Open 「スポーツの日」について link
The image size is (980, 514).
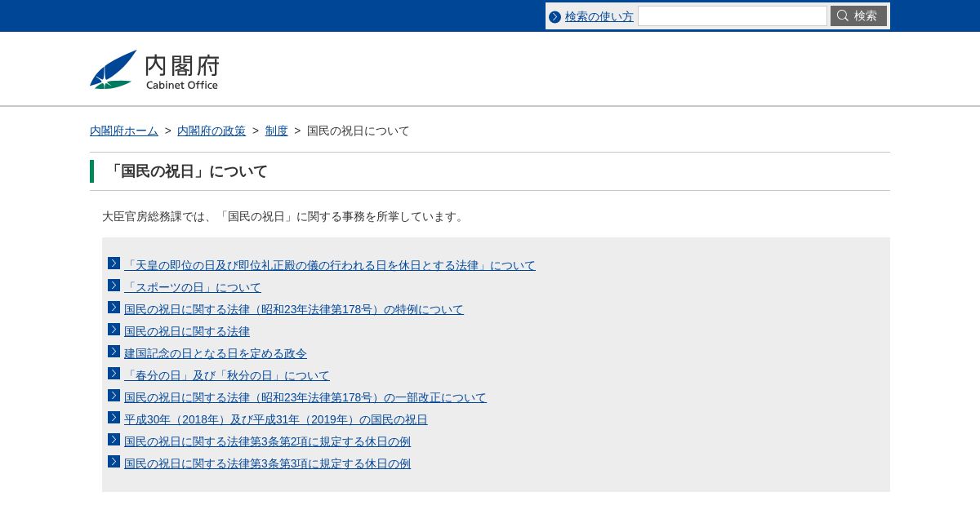point(193,287)
